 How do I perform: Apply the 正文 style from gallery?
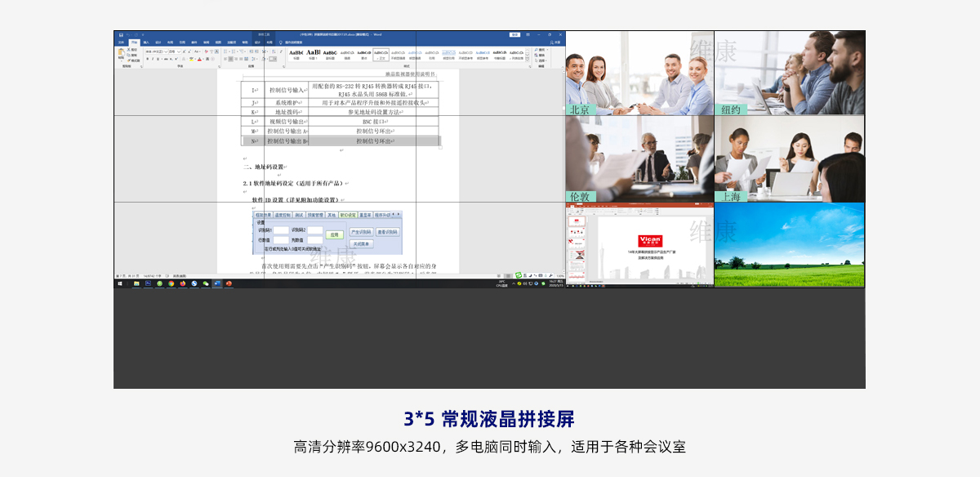coord(381,55)
